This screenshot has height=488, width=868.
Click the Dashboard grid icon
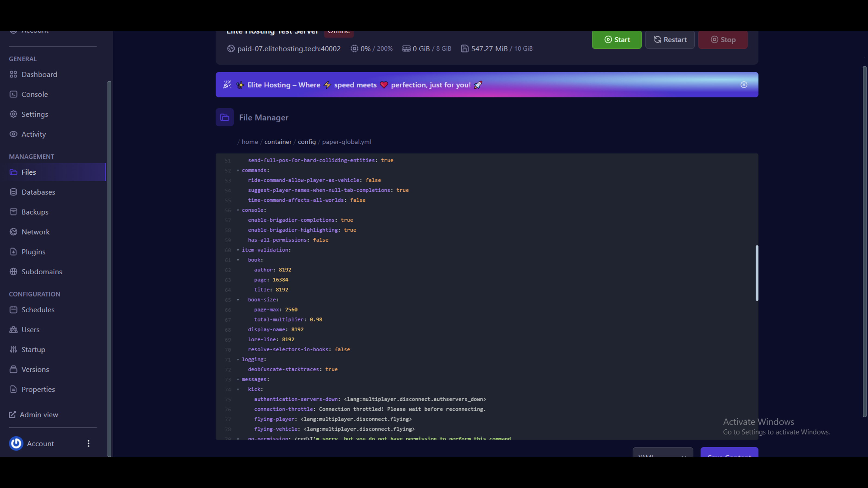[x=14, y=75]
